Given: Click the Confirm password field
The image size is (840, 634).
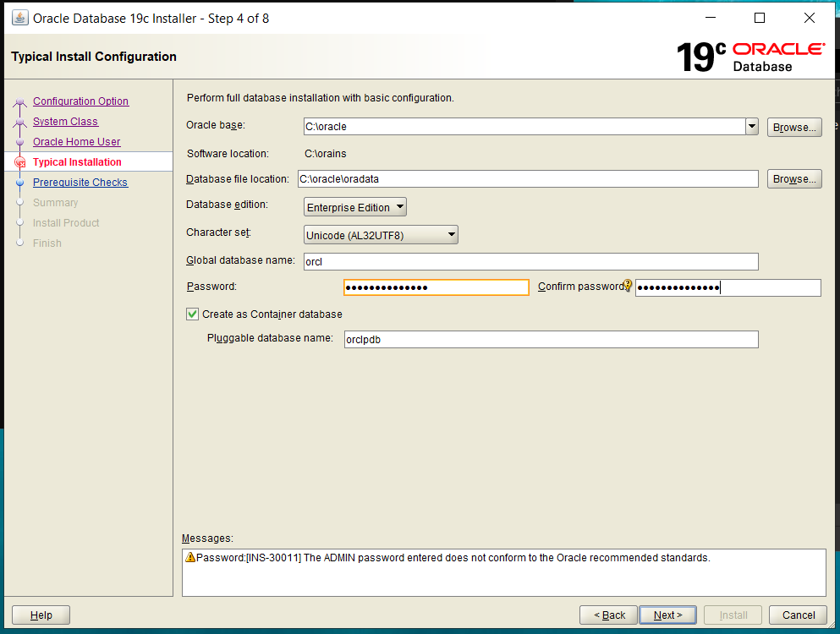Looking at the screenshot, I should (x=728, y=287).
